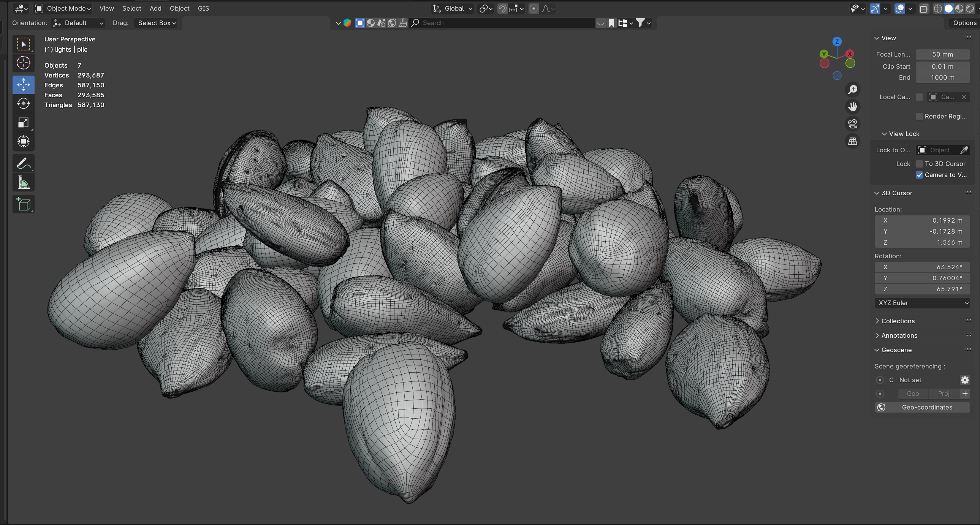Select the Scale tool
Image resolution: width=980 pixels, height=525 pixels.
[x=23, y=122]
